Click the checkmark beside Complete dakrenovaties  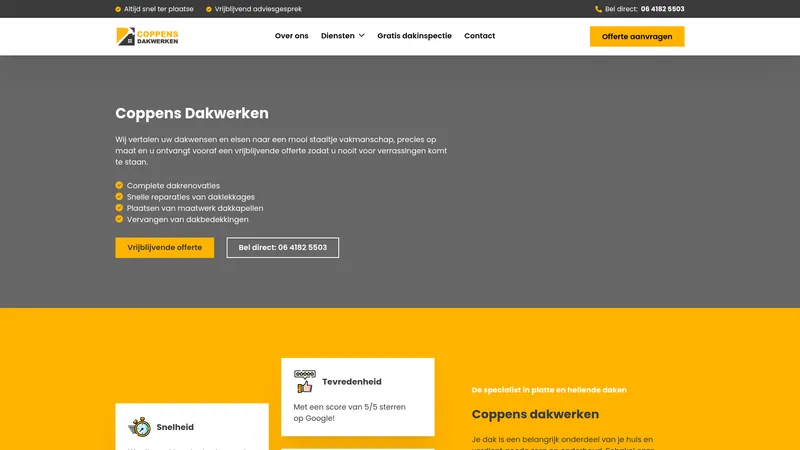click(119, 185)
